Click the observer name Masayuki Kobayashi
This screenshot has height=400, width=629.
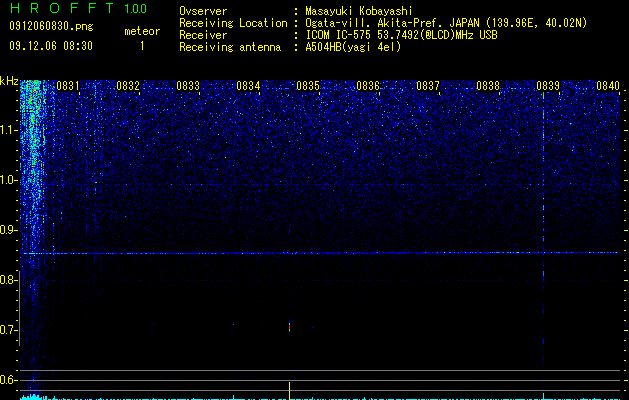coord(359,11)
